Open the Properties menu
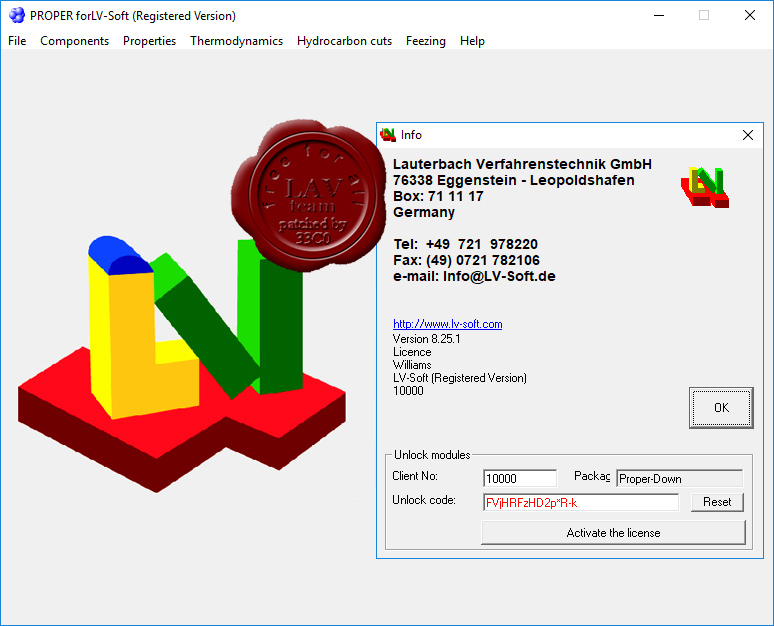Image resolution: width=774 pixels, height=626 pixels. tap(150, 41)
